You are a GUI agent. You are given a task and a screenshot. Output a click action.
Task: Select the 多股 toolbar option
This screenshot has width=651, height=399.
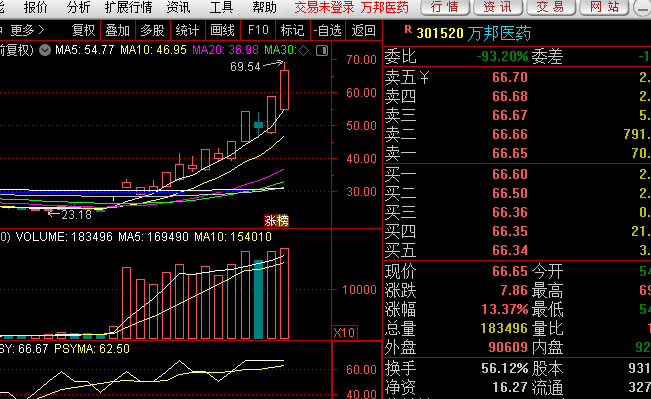(x=152, y=30)
